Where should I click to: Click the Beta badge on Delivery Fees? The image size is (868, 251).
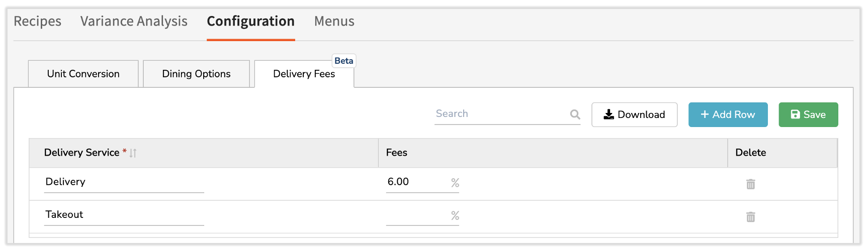(343, 61)
